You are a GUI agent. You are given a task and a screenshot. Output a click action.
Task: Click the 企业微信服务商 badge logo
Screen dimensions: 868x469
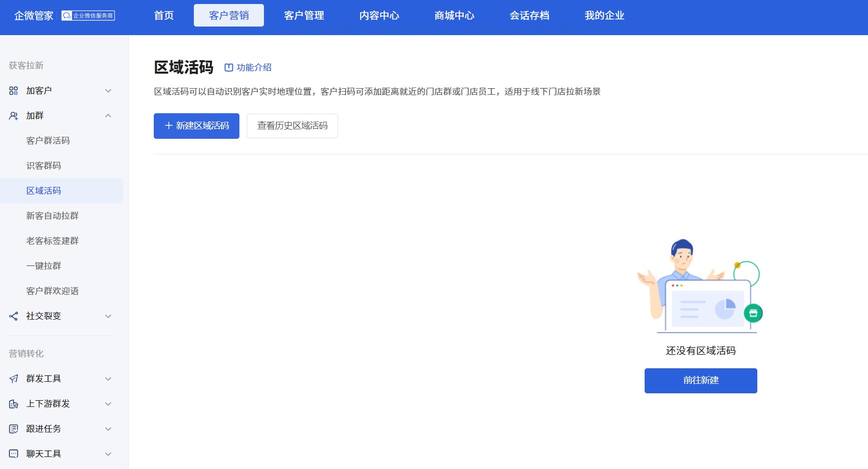coord(88,16)
